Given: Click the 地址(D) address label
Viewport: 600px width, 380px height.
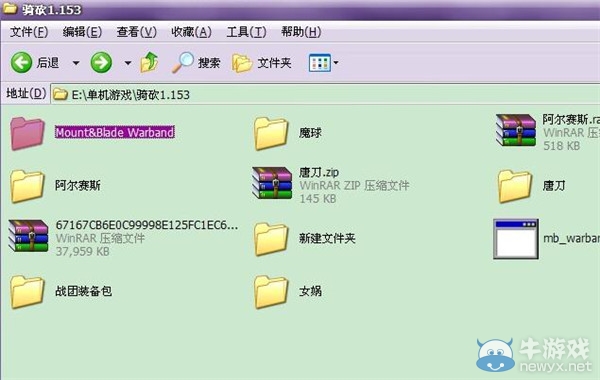Looking at the screenshot, I should [x=26, y=93].
